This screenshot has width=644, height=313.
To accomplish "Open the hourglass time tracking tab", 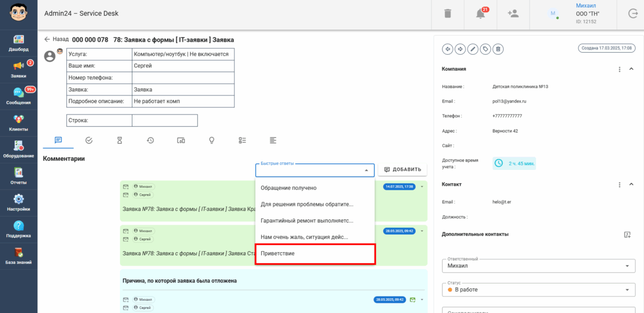I will (x=119, y=140).
